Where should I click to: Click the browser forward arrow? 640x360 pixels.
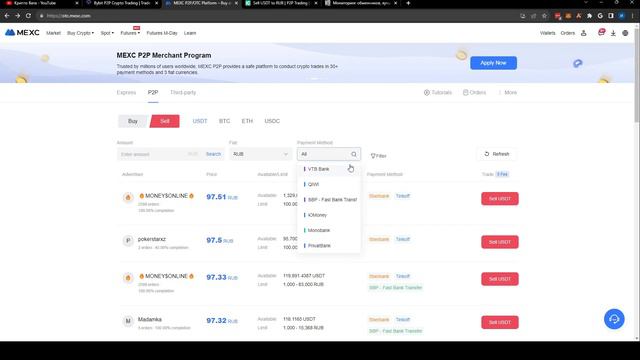(x=18, y=16)
